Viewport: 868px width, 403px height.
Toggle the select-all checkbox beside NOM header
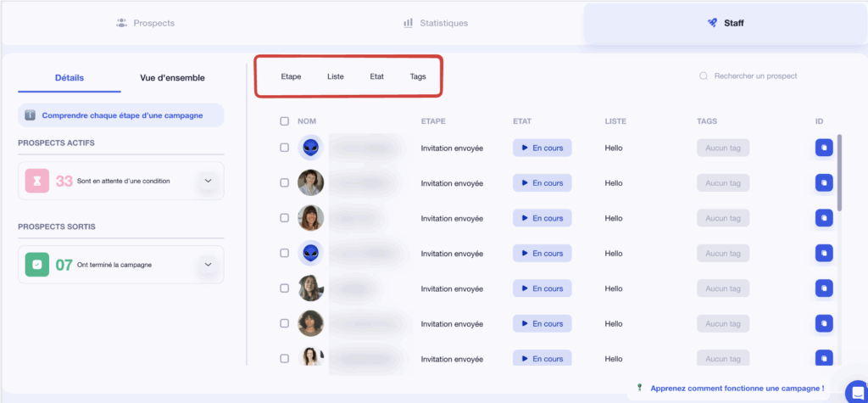point(285,121)
